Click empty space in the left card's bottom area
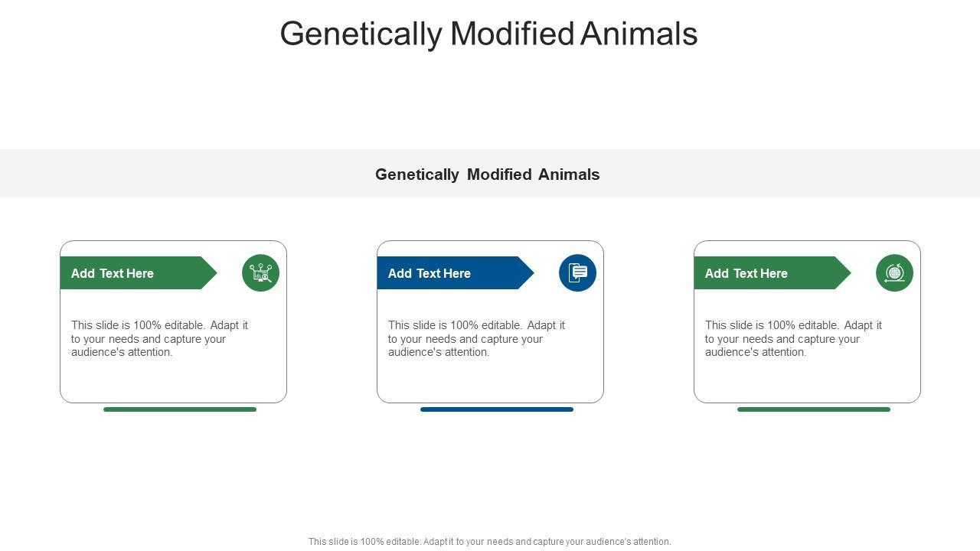 click(173, 382)
